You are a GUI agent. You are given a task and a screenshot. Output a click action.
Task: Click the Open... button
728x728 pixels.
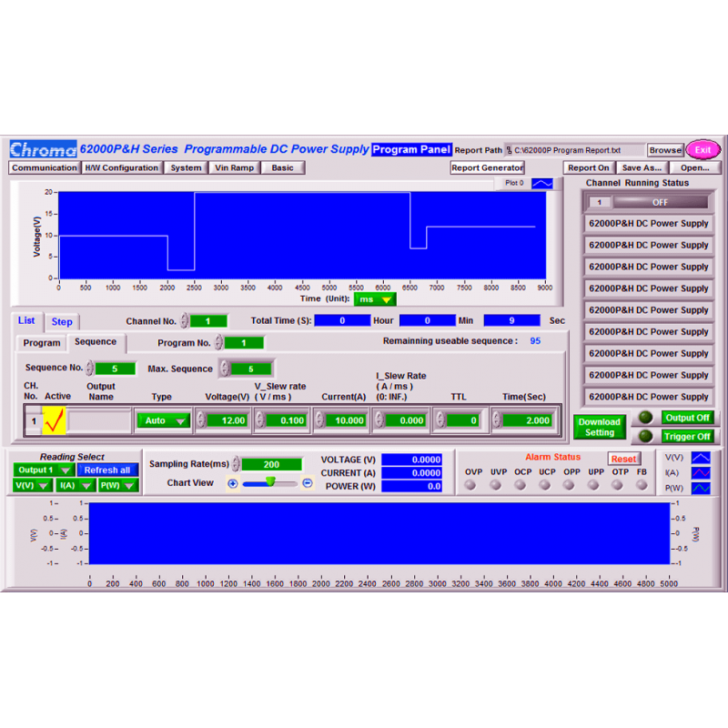tap(695, 167)
